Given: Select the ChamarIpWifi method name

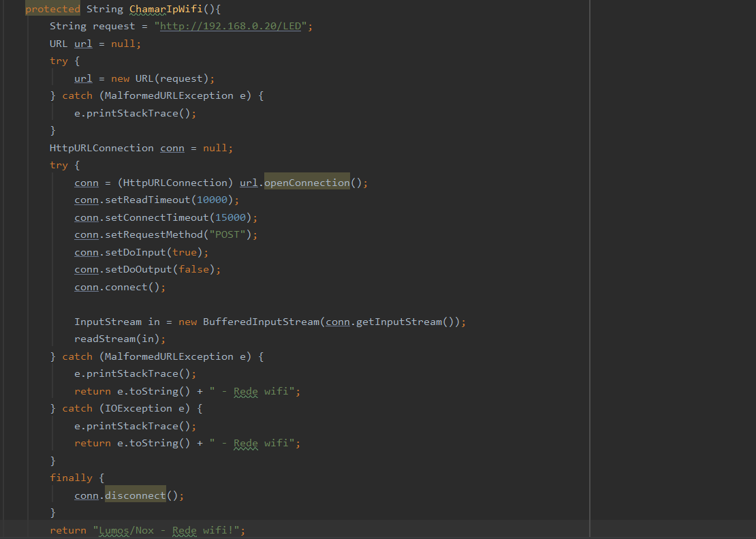Looking at the screenshot, I should (166, 9).
